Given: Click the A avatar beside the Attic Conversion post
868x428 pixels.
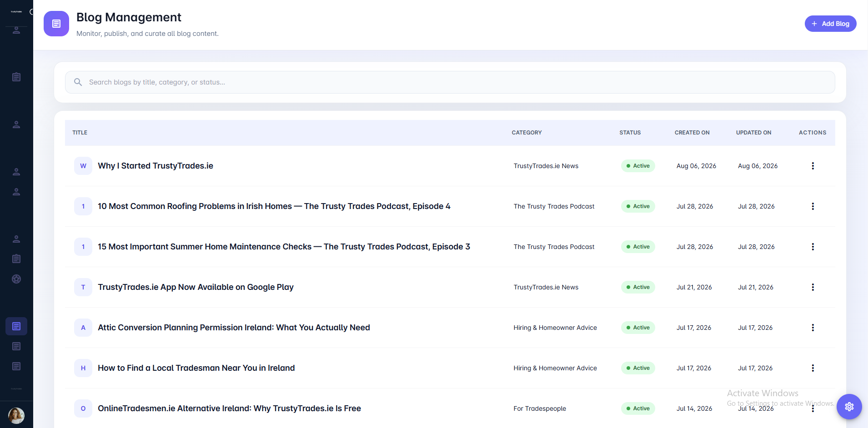Looking at the screenshot, I should coord(83,328).
